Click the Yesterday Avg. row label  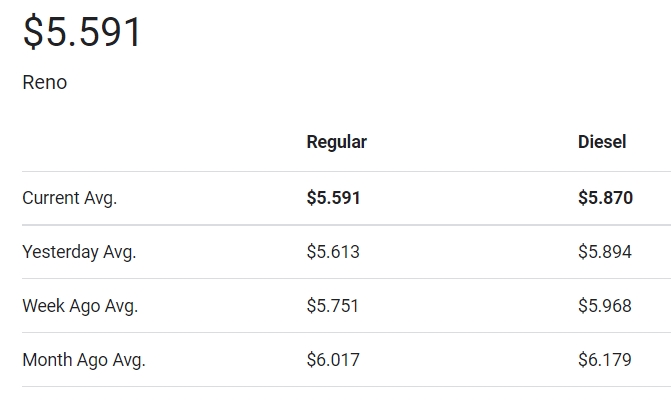[x=79, y=252]
